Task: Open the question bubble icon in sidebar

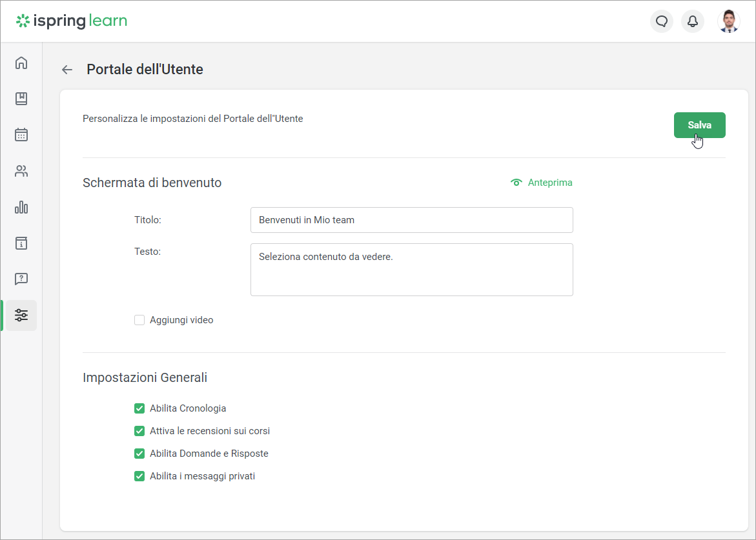Action: point(21,279)
